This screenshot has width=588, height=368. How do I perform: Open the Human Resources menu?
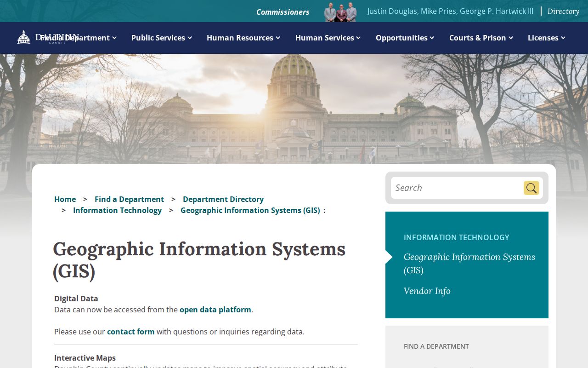[x=240, y=38]
